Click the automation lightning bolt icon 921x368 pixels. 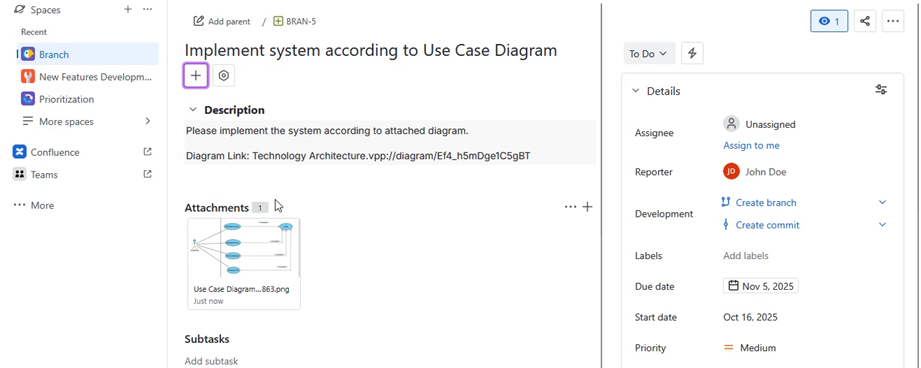click(693, 53)
